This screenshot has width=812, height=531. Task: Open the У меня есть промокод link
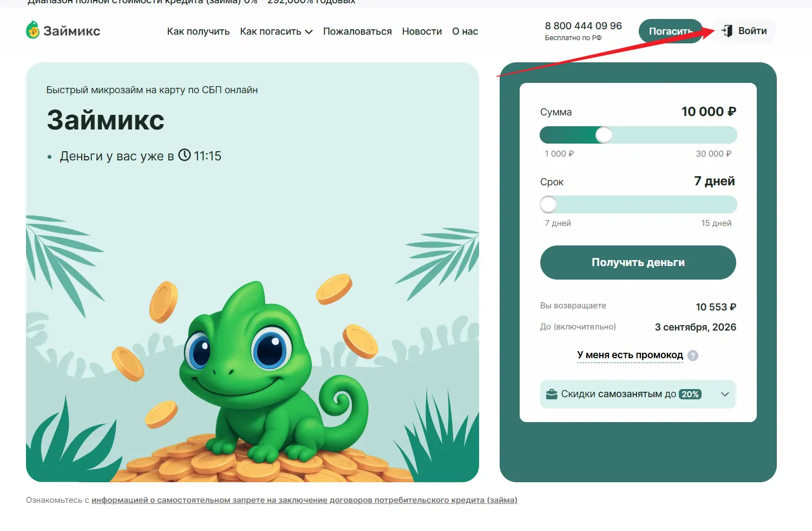click(x=630, y=355)
